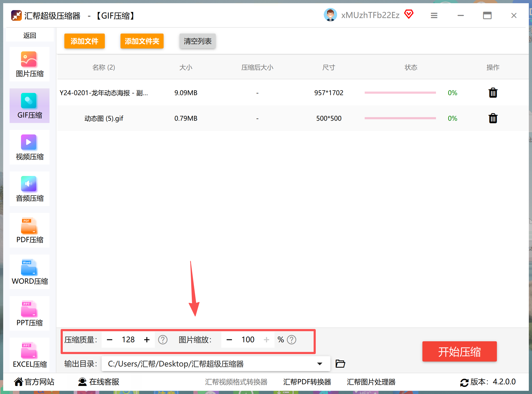Open the hamburger menu in the title bar
The width and height of the screenshot is (532, 394).
click(x=434, y=15)
